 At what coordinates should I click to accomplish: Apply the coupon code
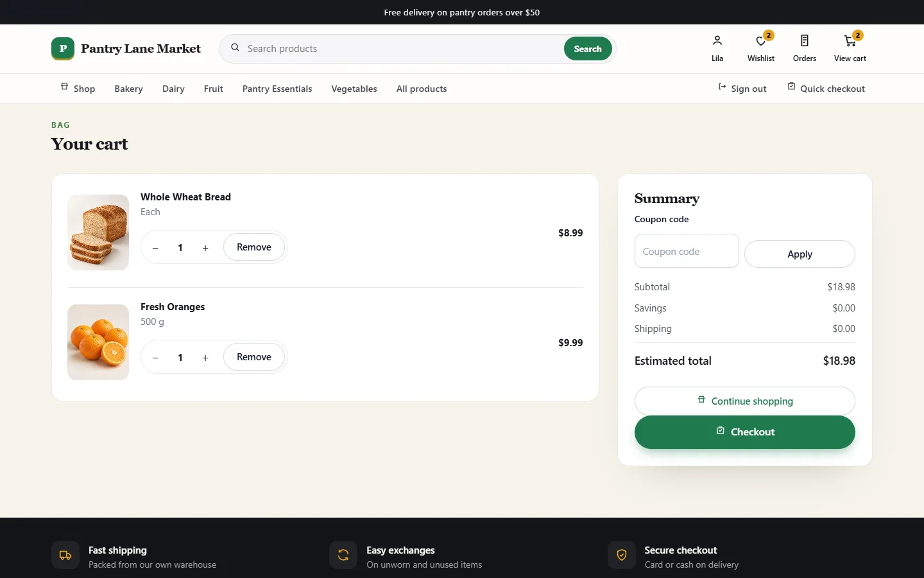pyautogui.click(x=800, y=254)
